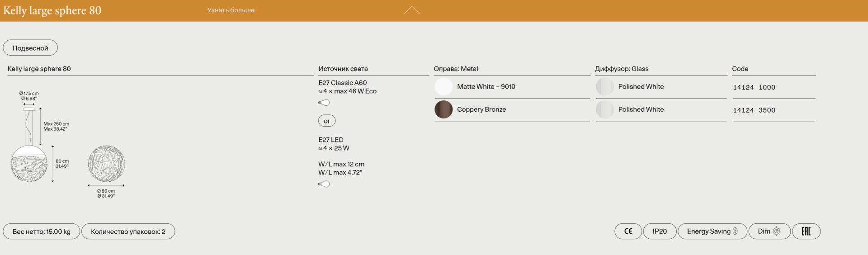Click the Energy Saving badge icon
Image resolution: width=868 pixels, height=255 pixels.
point(735,231)
